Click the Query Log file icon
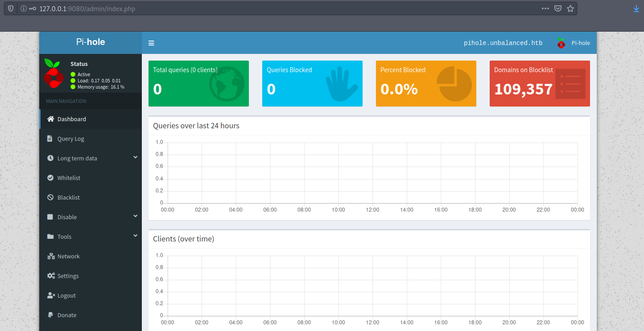This screenshot has height=331, width=644. [50, 139]
